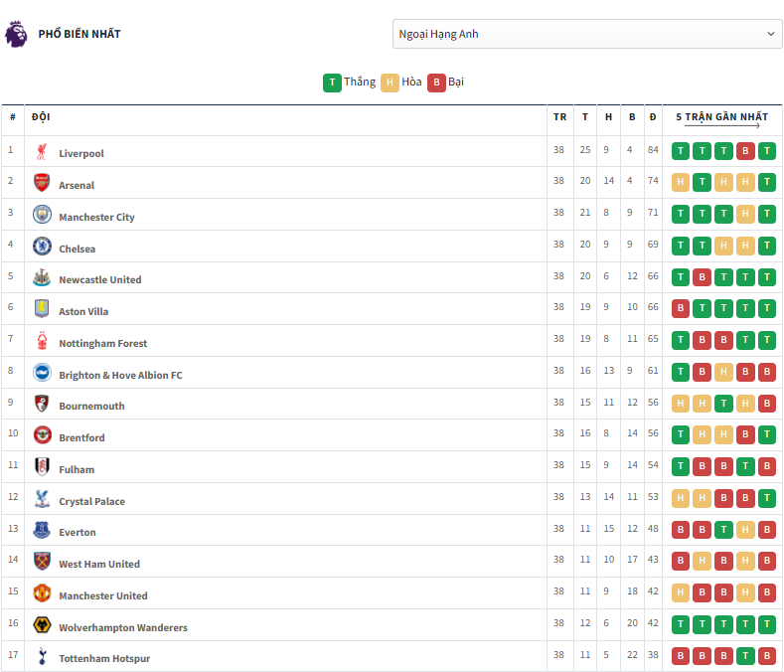784x672 pixels.
Task: Click the red B Bại legend badge
Action: (x=436, y=83)
